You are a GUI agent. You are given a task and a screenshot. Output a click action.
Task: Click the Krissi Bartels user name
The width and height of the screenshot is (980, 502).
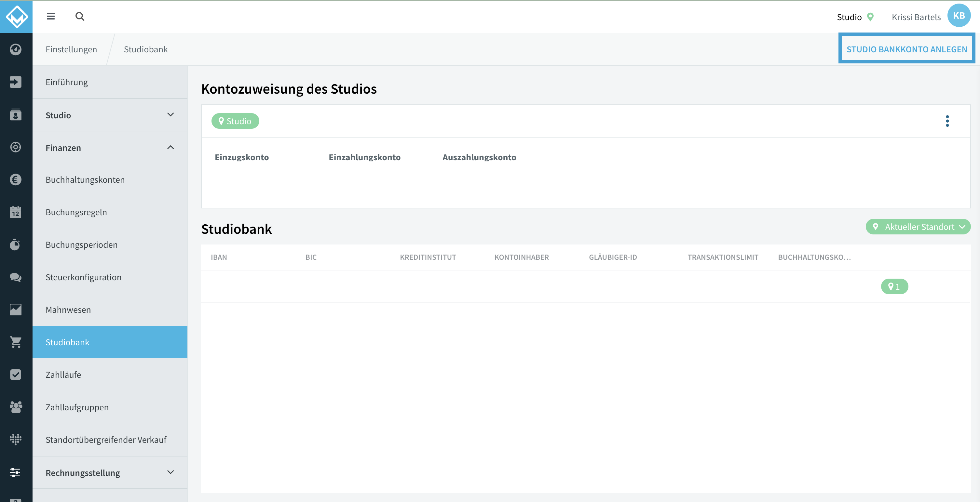pyautogui.click(x=916, y=17)
